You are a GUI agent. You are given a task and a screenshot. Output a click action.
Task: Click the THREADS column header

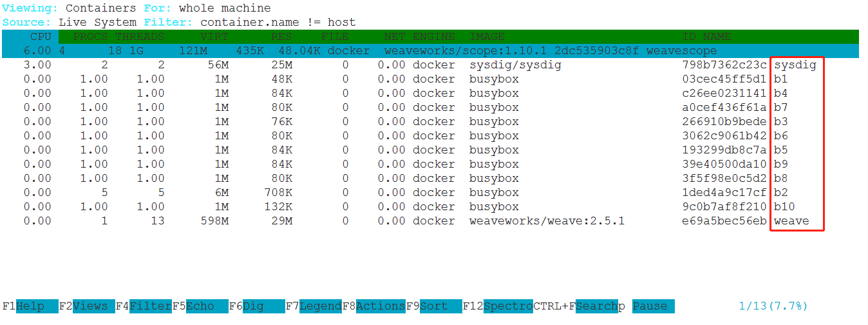coord(140,37)
